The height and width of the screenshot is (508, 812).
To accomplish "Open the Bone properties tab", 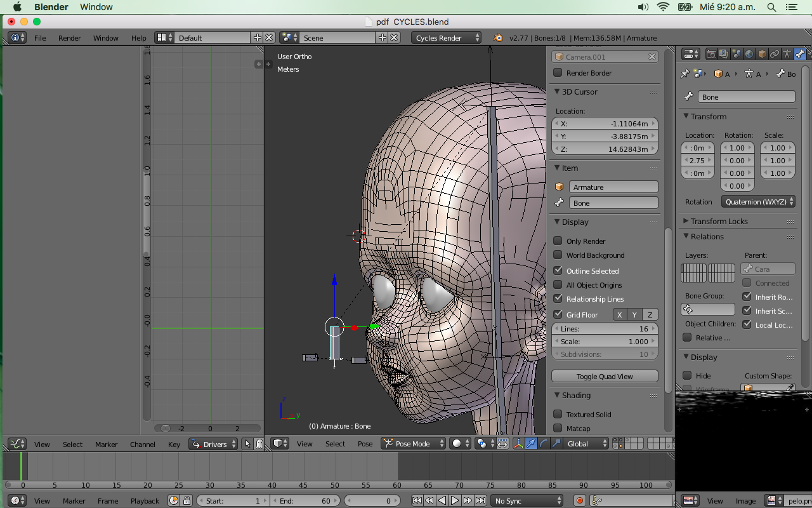I will click(800, 54).
